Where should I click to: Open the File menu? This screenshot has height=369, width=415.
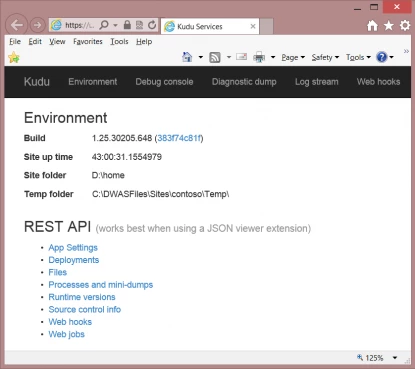15,41
